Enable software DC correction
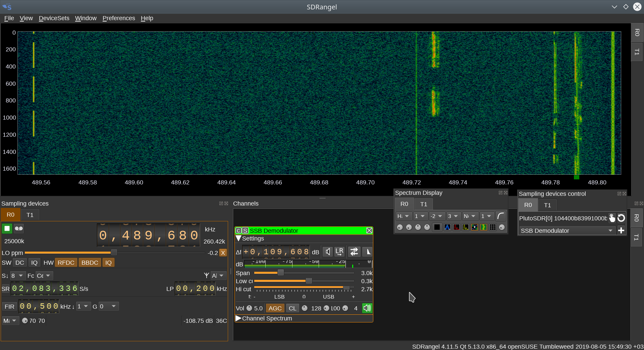This screenshot has height=350, width=644. click(x=20, y=263)
